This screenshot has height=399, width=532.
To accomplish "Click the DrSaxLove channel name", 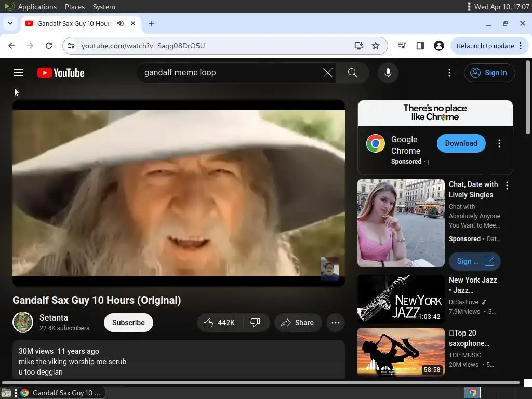I will tap(463, 302).
